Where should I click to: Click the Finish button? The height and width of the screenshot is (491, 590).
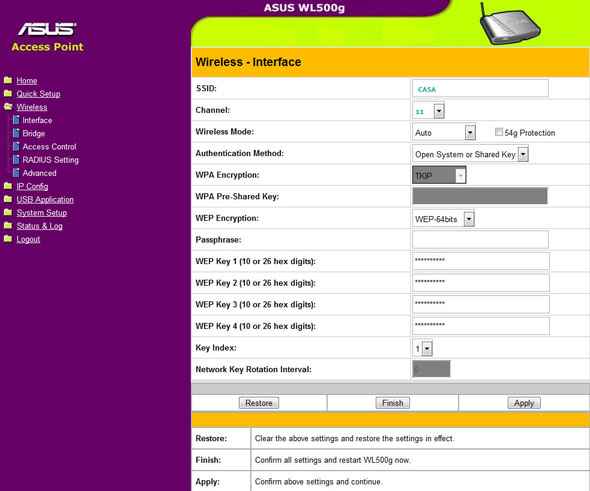pos(392,403)
